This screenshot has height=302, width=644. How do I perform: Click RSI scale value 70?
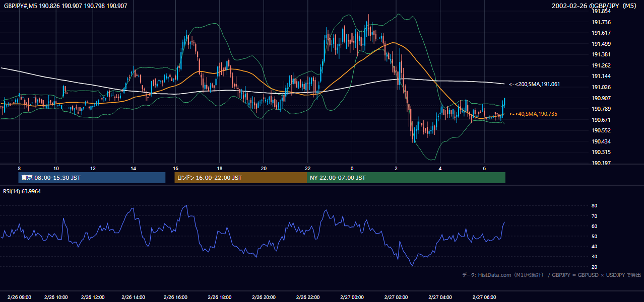click(594, 216)
